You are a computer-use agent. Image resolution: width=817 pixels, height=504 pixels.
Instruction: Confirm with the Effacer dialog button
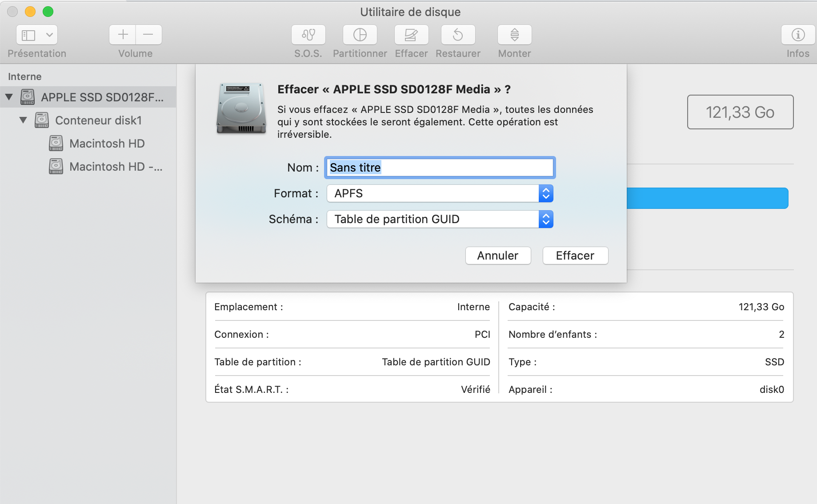pos(575,256)
